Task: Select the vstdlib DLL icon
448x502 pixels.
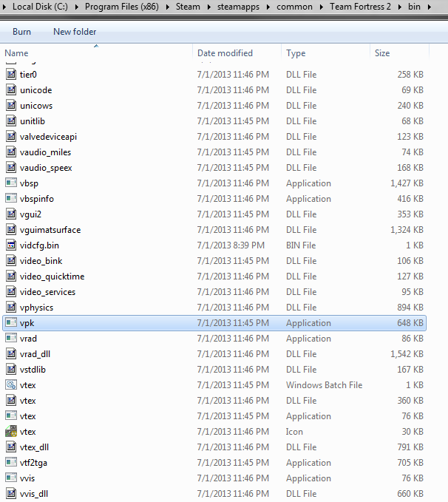Action: click(11, 370)
